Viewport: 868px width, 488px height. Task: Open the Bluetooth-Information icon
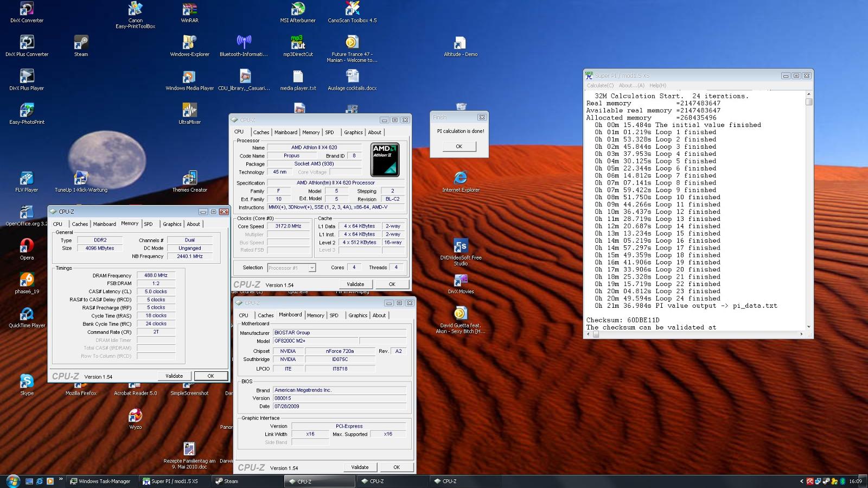click(244, 46)
